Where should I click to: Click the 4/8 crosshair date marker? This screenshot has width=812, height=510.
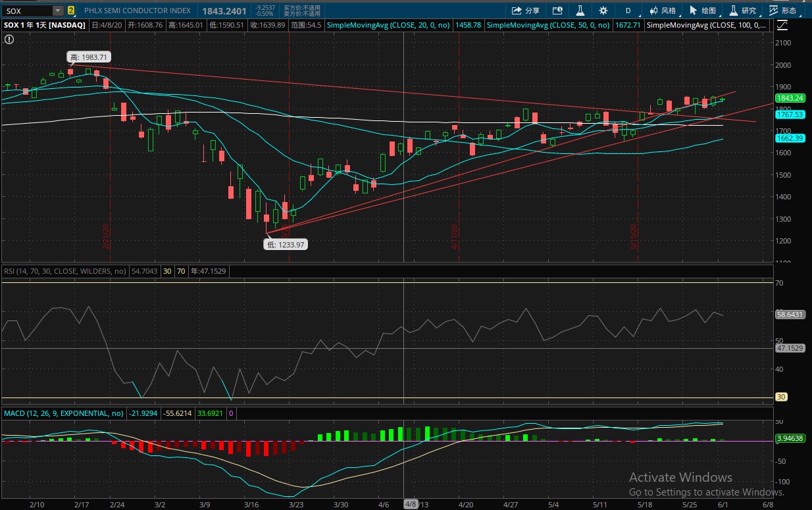411,504
